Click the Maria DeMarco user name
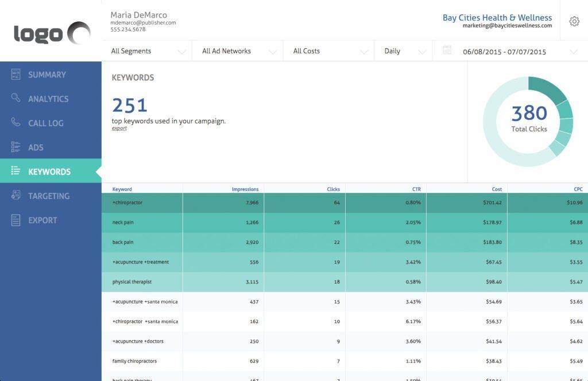This screenshot has width=588, height=381. (138, 15)
